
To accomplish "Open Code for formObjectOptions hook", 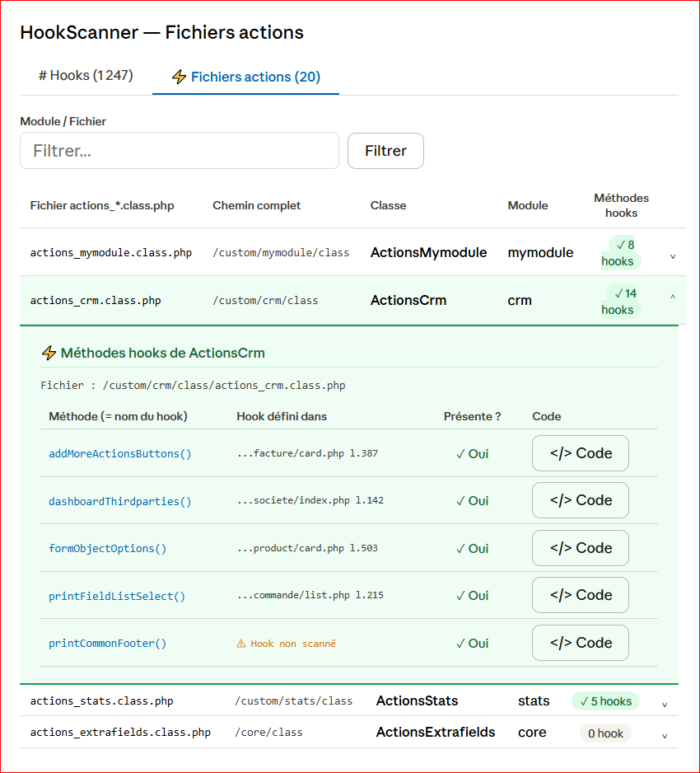I will point(580,548).
